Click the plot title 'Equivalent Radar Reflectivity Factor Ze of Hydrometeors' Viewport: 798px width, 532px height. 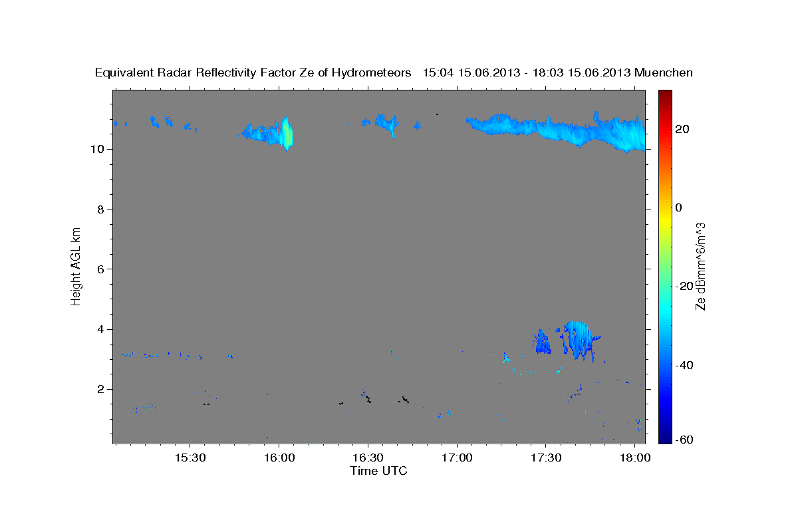[253, 72]
